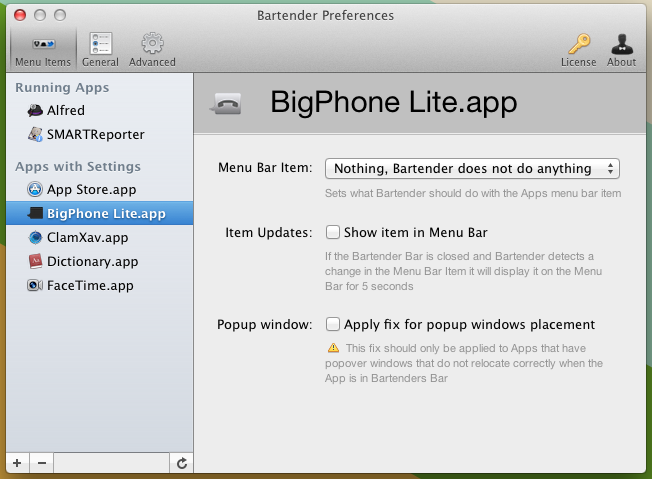The image size is (652, 479).
Task: Click the BigPhone Lite.app title heading
Action: (x=394, y=102)
